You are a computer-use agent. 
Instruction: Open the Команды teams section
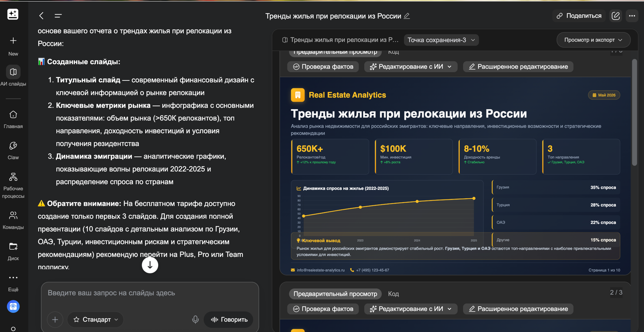[13, 220]
